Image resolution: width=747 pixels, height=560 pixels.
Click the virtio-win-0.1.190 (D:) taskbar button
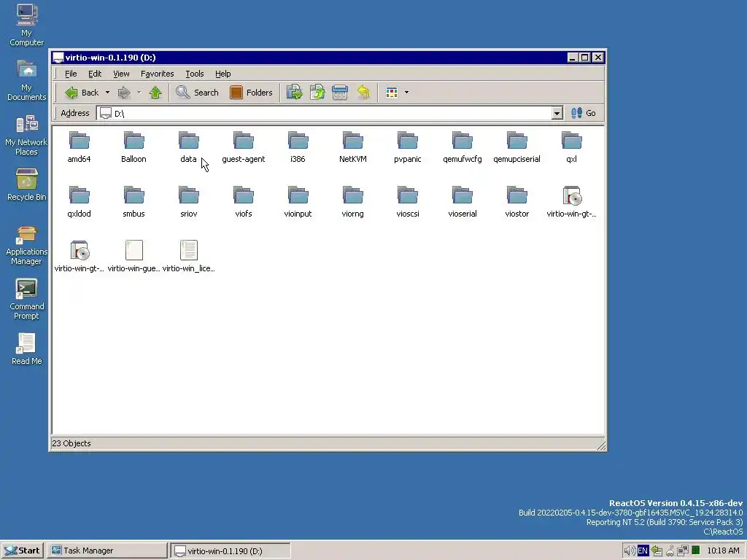[231, 551]
